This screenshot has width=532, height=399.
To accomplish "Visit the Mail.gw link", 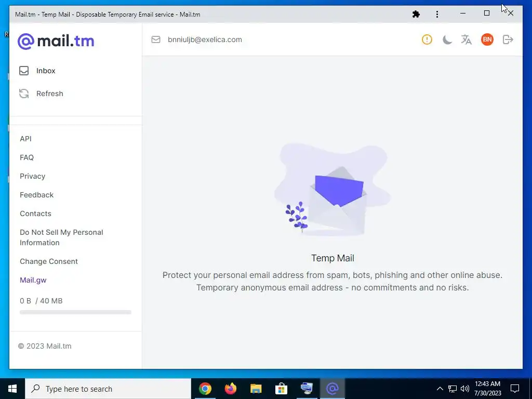I will pyautogui.click(x=33, y=280).
